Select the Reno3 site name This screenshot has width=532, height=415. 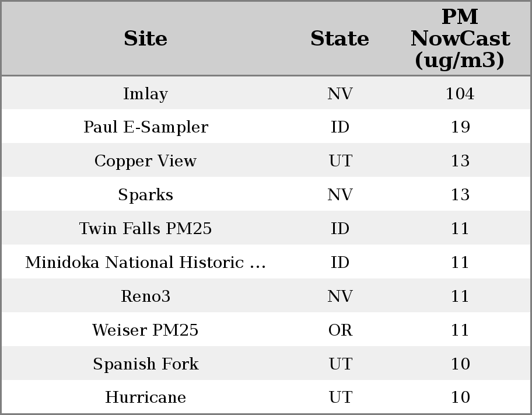click(x=145, y=297)
